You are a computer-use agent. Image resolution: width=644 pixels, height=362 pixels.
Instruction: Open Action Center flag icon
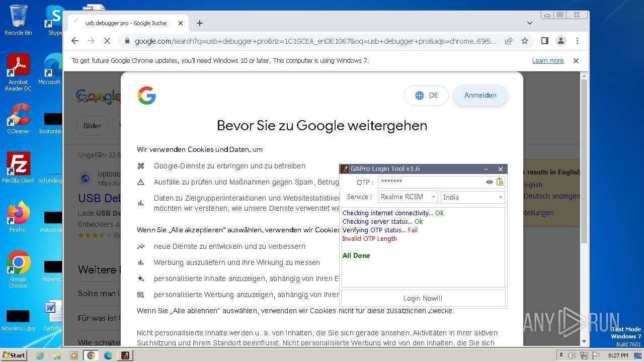596,355
